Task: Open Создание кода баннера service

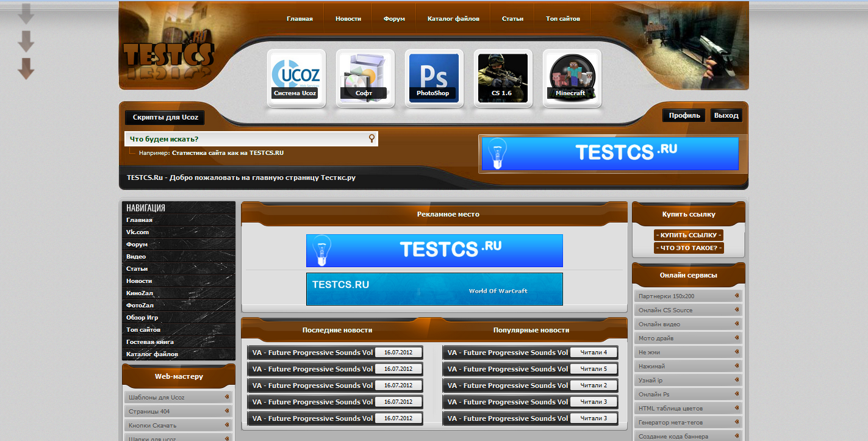Action: [689, 436]
